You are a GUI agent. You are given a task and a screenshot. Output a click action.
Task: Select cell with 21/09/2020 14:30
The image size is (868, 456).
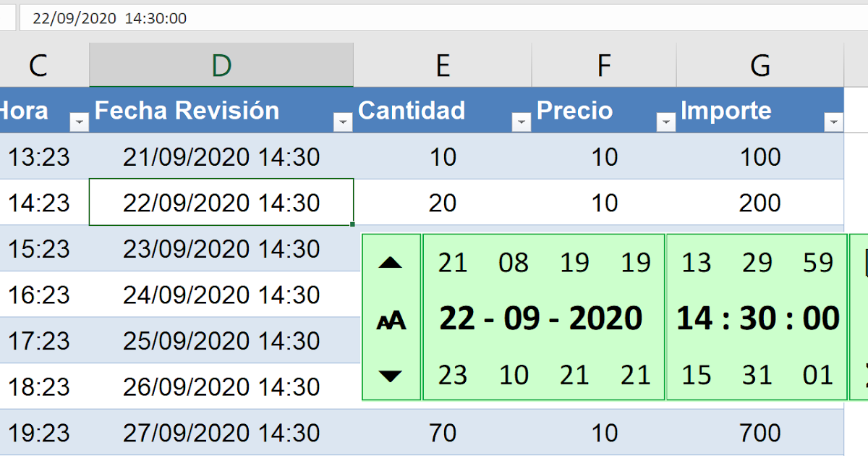221,156
